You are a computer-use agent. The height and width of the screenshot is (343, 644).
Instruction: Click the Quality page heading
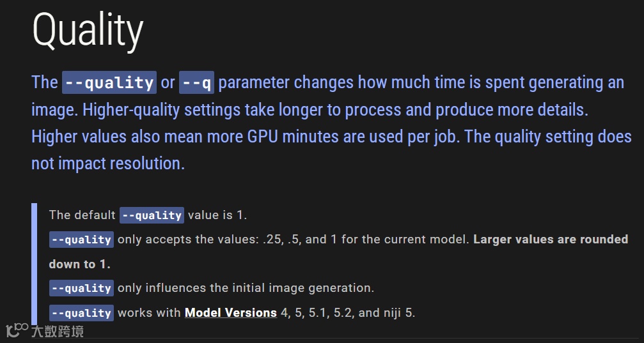(x=88, y=31)
